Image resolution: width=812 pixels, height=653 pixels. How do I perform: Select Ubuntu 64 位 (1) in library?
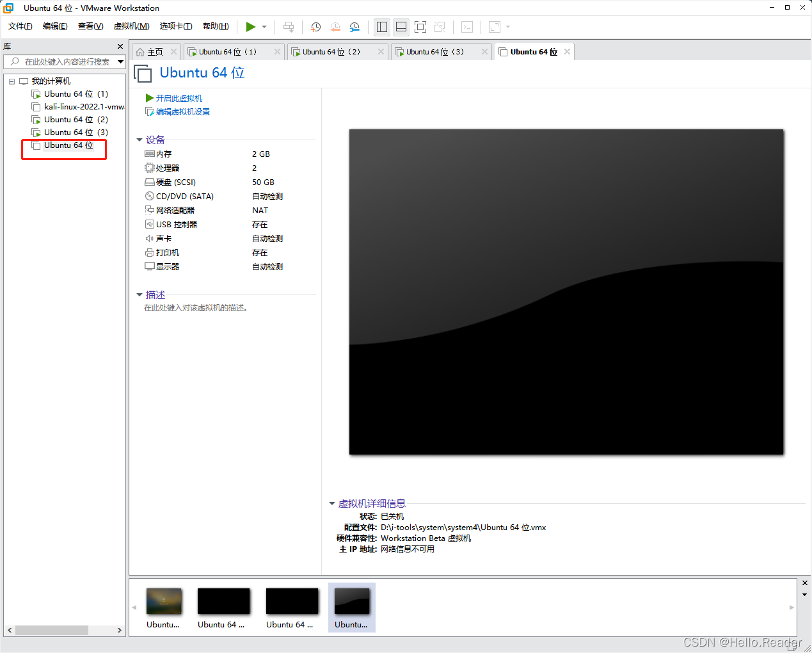click(x=70, y=94)
